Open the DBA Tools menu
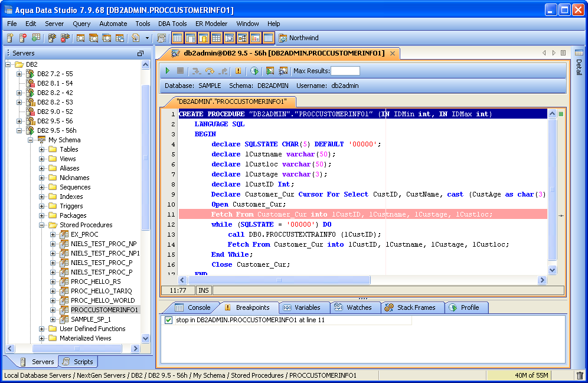The image size is (588, 383). click(172, 24)
